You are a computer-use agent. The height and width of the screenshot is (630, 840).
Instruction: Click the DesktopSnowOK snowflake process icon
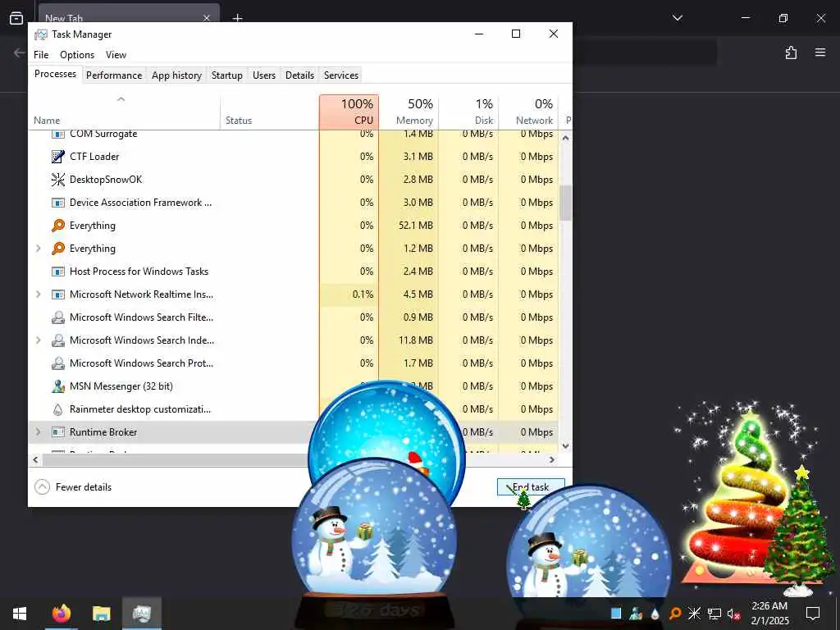coord(58,180)
